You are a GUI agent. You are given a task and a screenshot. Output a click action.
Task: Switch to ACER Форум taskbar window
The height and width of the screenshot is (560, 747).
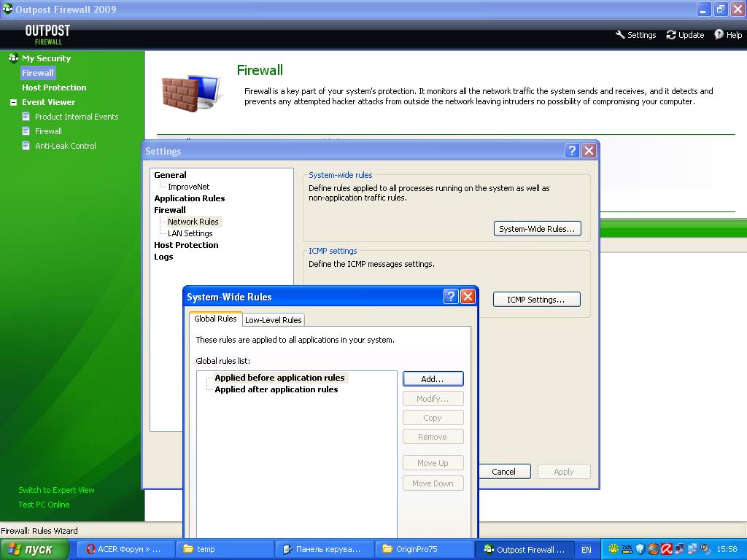pos(125,549)
